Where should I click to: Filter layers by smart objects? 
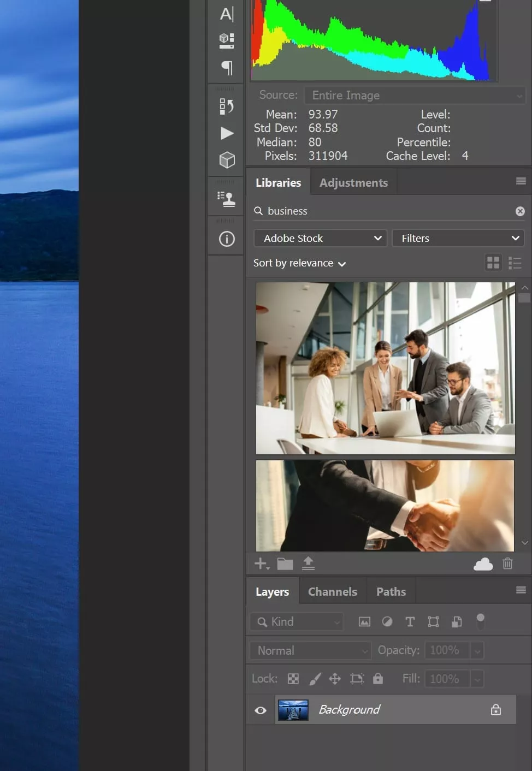pos(457,621)
